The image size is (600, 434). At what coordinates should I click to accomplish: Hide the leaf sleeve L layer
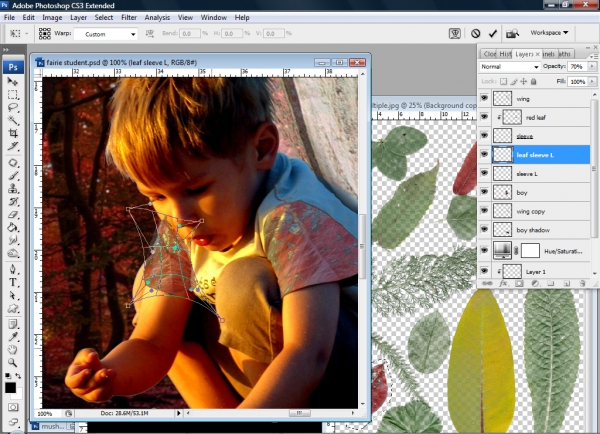point(484,154)
